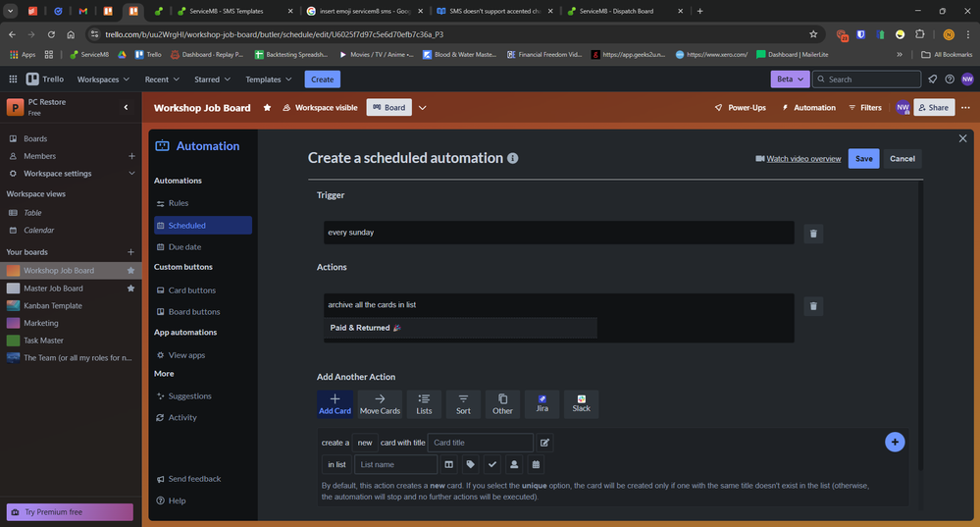This screenshot has width=980, height=527.
Task: Toggle 'new' option in create card action
Action: click(364, 443)
